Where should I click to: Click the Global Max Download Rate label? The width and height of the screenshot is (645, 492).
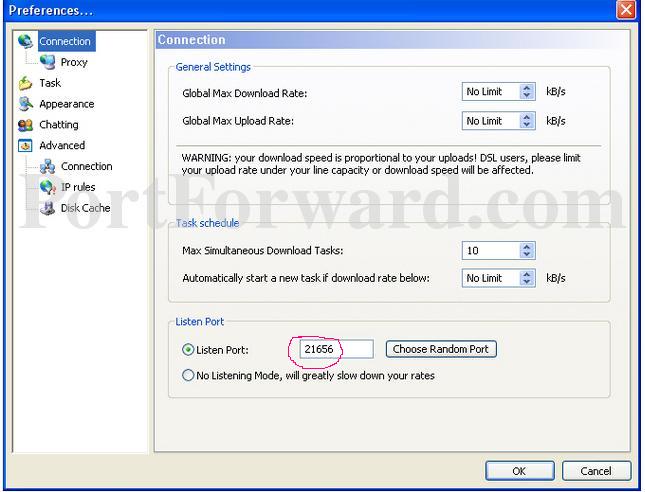[x=245, y=93]
